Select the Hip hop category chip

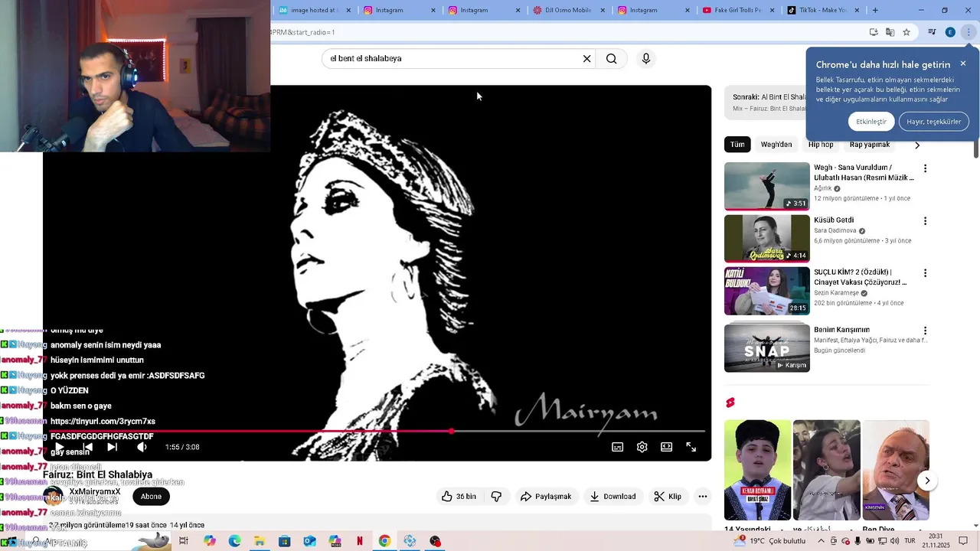821,145
